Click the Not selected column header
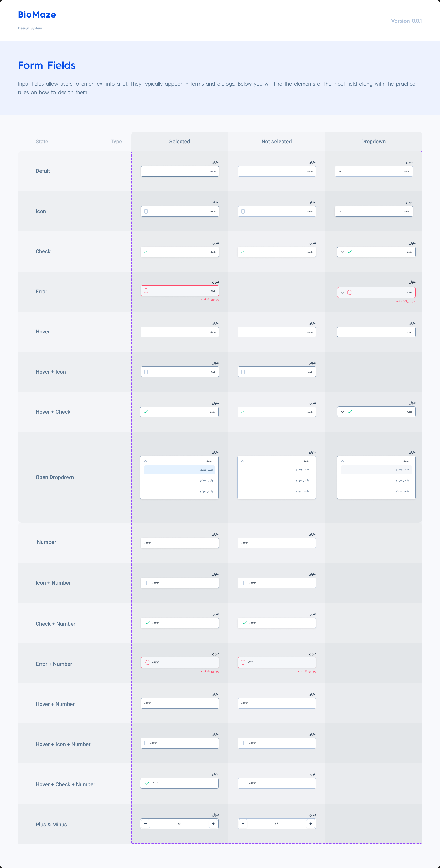Image resolution: width=440 pixels, height=868 pixels. coord(277,142)
